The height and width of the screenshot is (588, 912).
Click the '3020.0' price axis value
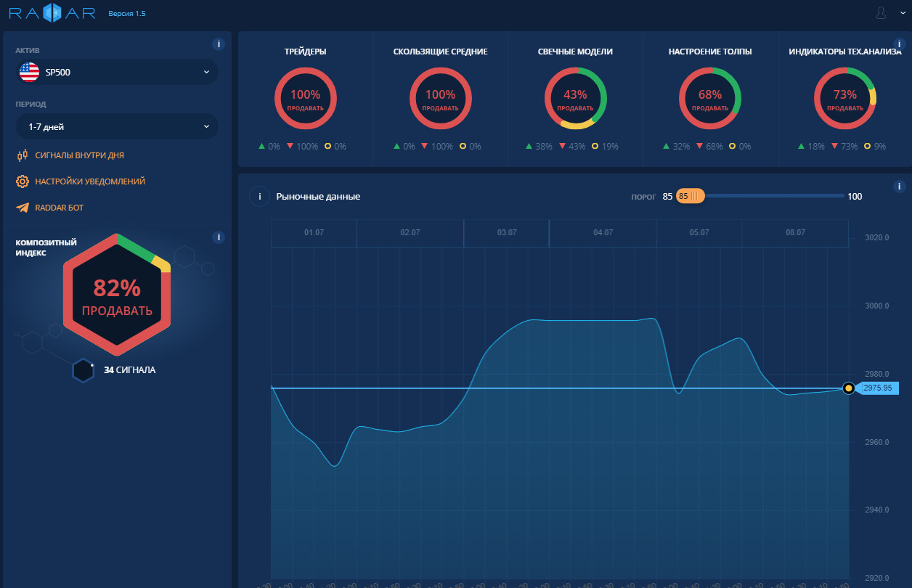coord(878,237)
